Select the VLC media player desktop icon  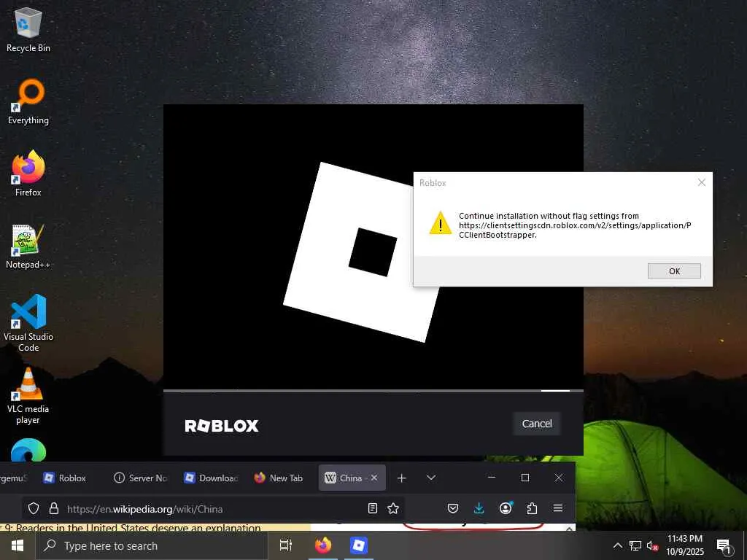tap(28, 396)
